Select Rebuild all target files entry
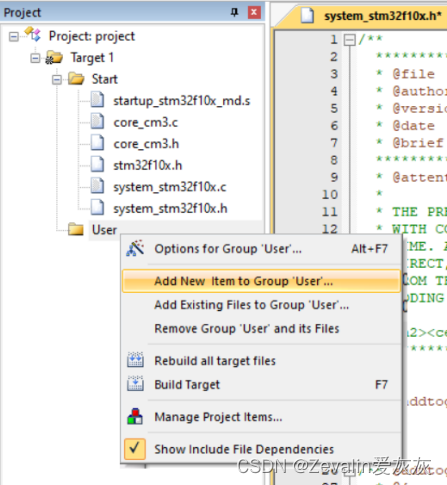This screenshot has width=447, height=485. pyautogui.click(x=261, y=361)
